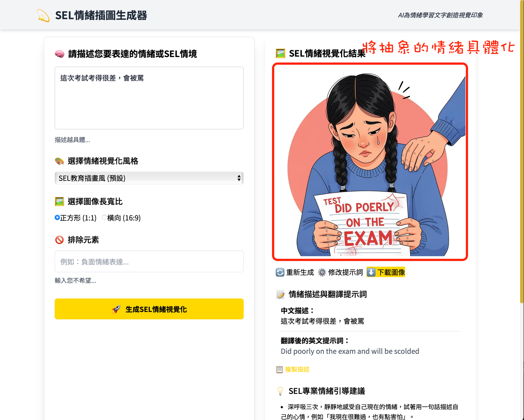Image resolution: width=524 pixels, height=420 pixels.
Task: Click the regenerate refresh icon 重新生成
Action: (280, 272)
